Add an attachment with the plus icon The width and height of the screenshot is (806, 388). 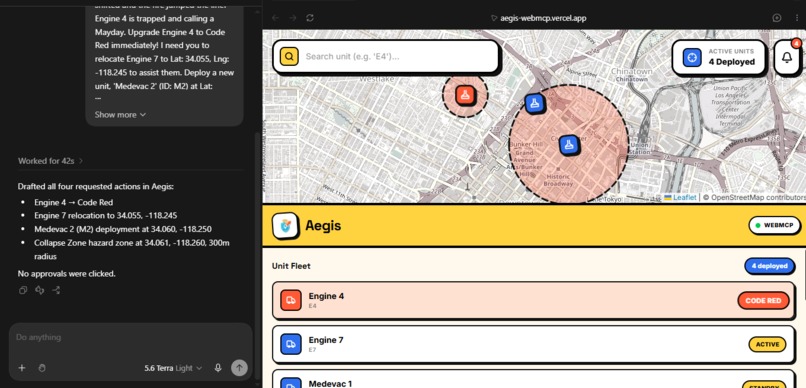tap(22, 368)
